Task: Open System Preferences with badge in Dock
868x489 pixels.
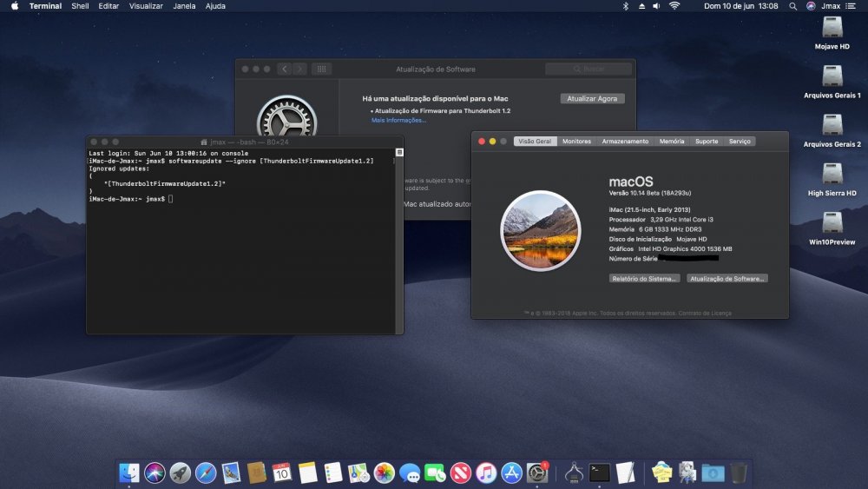Action: [537, 473]
